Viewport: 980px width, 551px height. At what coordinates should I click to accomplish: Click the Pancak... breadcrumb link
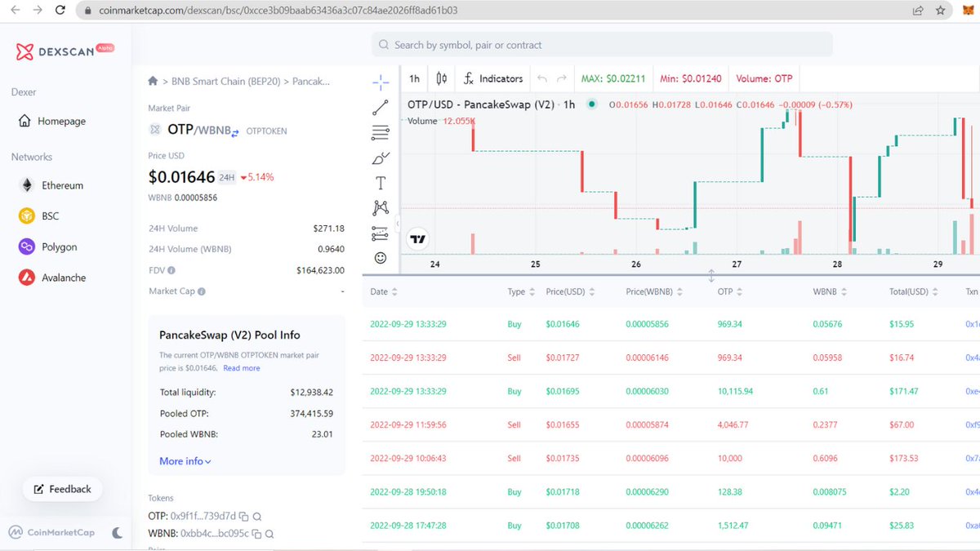click(x=311, y=82)
